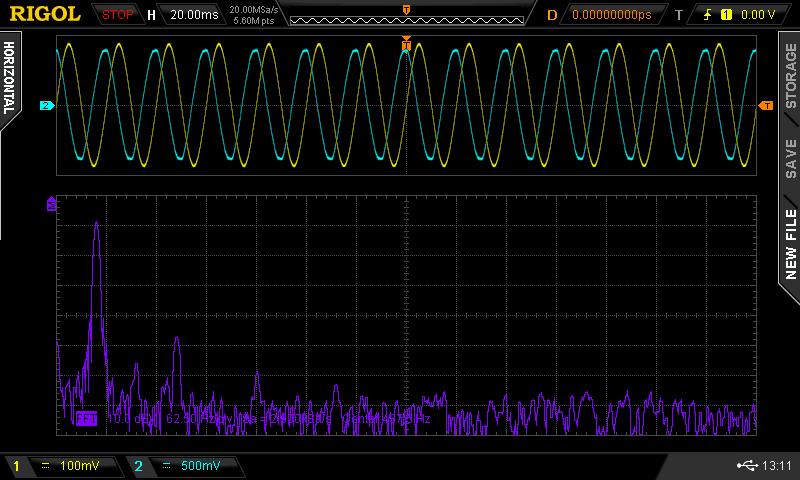Select the horizontal delay value 0.00000000ps

tap(612, 15)
